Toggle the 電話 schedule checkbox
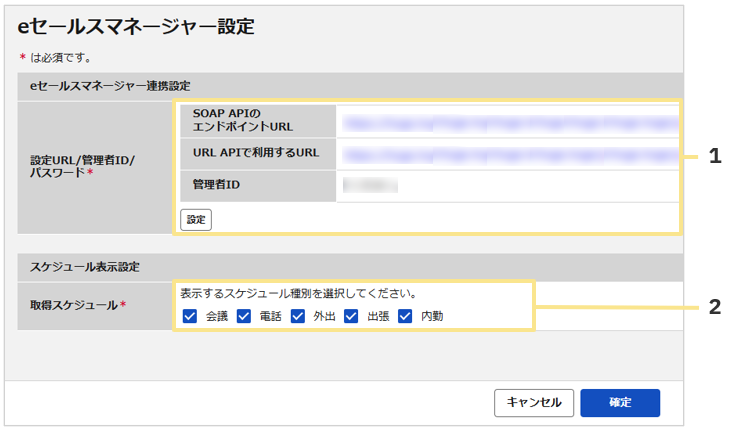Image resolution: width=732 pixels, height=431 pixels. click(x=244, y=316)
